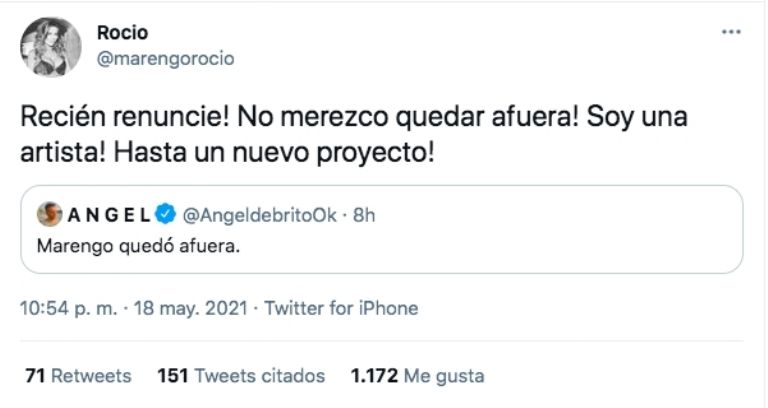Visit the @marengorocio handle

(x=165, y=58)
